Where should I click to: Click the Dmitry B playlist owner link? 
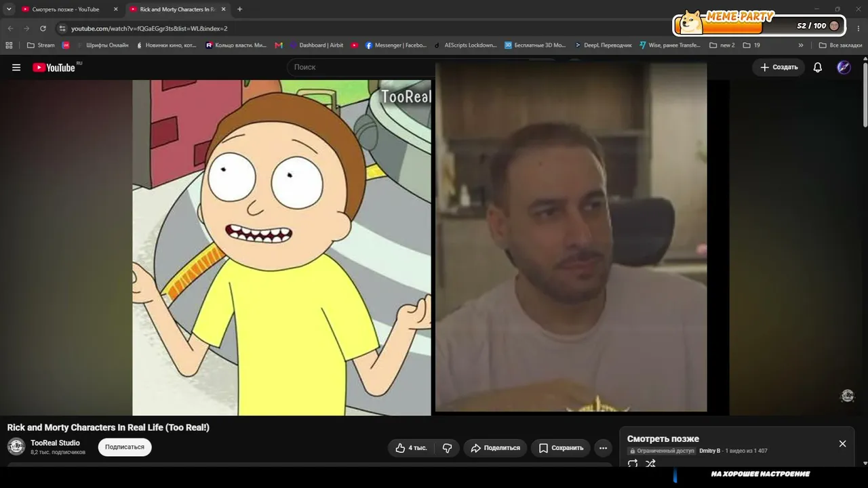(710, 451)
